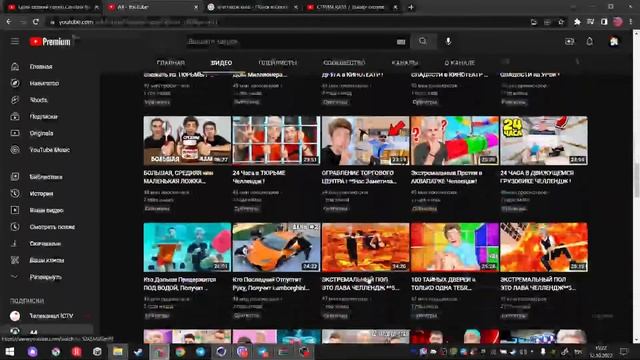640x360 pixels.
Task: Click the title Кто Последний Отпустит Руку
Action: pyautogui.click(x=271, y=284)
